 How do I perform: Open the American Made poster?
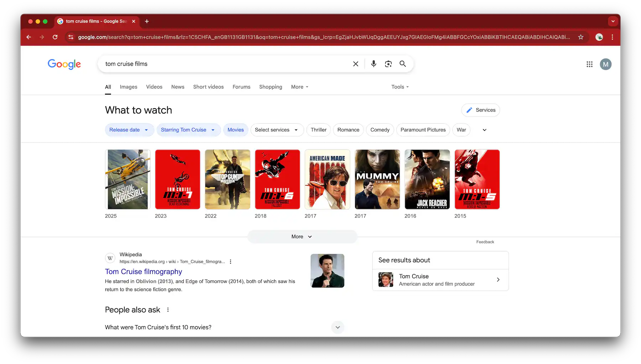pos(327,179)
